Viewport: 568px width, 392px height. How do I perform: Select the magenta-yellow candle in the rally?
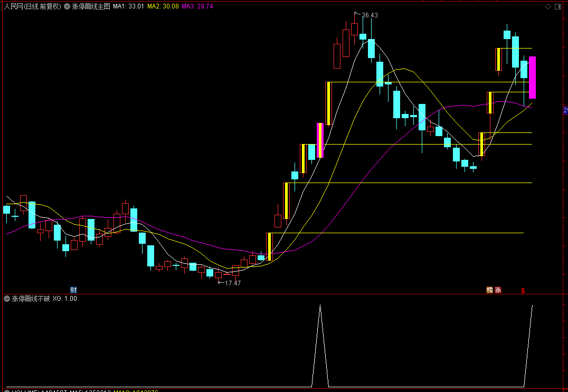(x=320, y=140)
